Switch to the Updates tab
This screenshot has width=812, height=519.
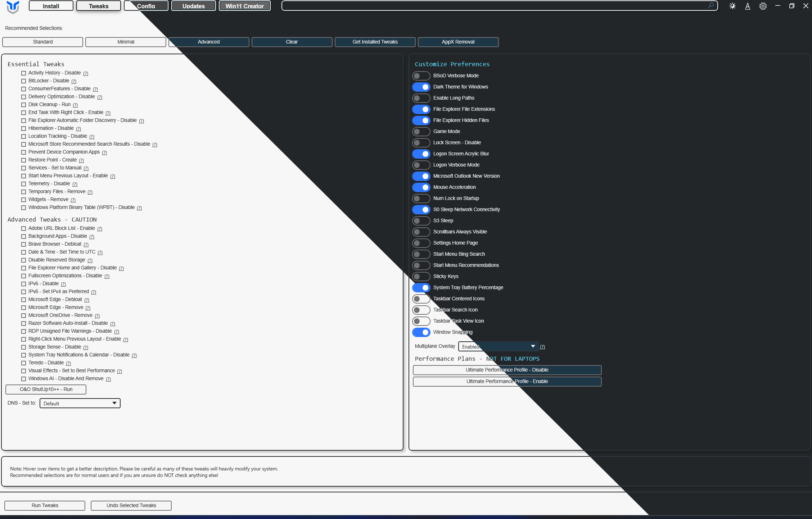(x=194, y=6)
